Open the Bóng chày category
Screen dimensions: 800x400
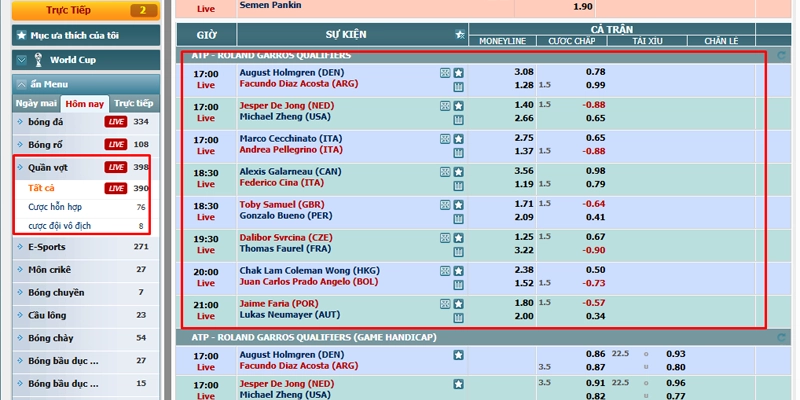pos(86,338)
